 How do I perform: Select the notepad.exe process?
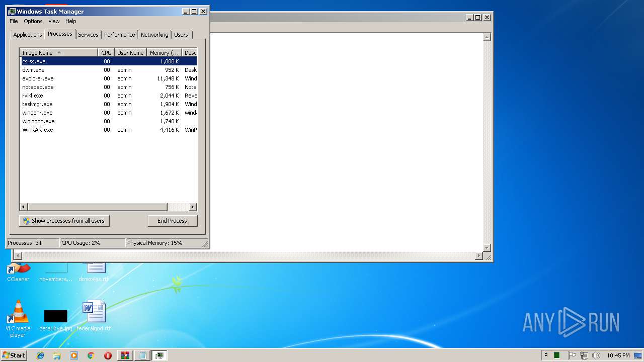(x=108, y=87)
